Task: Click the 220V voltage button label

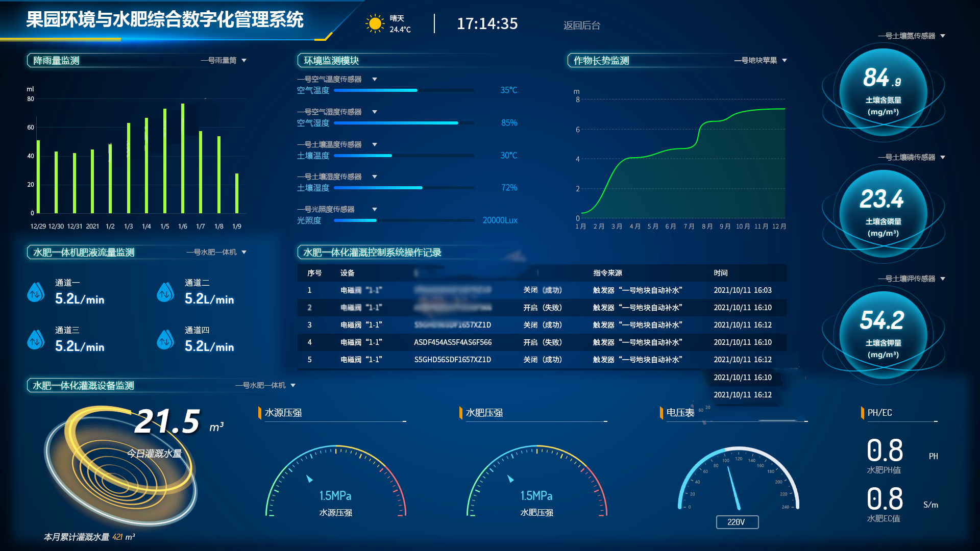Action: 738,522
